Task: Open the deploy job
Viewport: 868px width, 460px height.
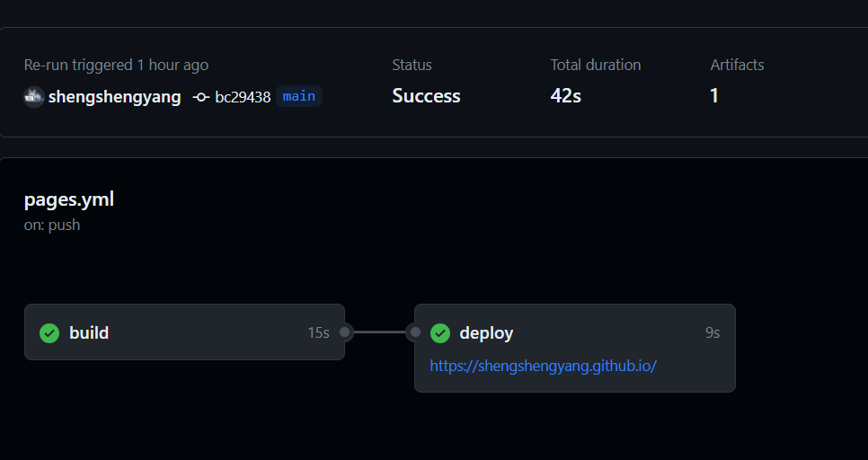Action: click(486, 332)
